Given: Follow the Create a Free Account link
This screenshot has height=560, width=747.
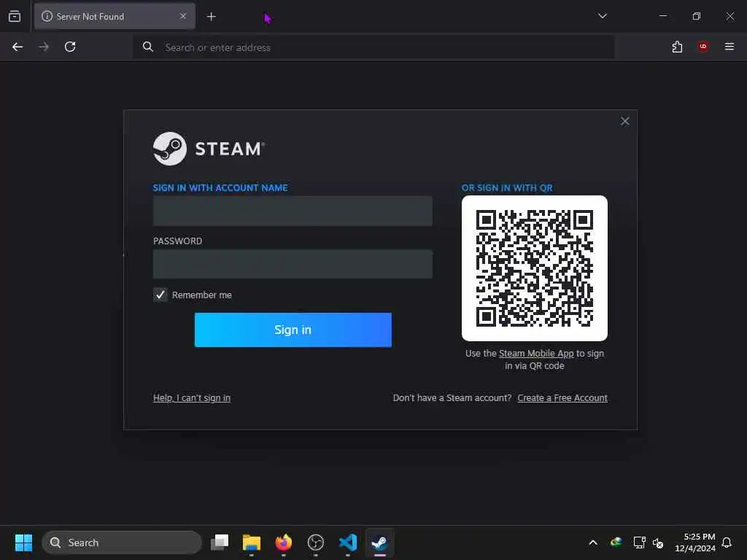Looking at the screenshot, I should pyautogui.click(x=562, y=397).
